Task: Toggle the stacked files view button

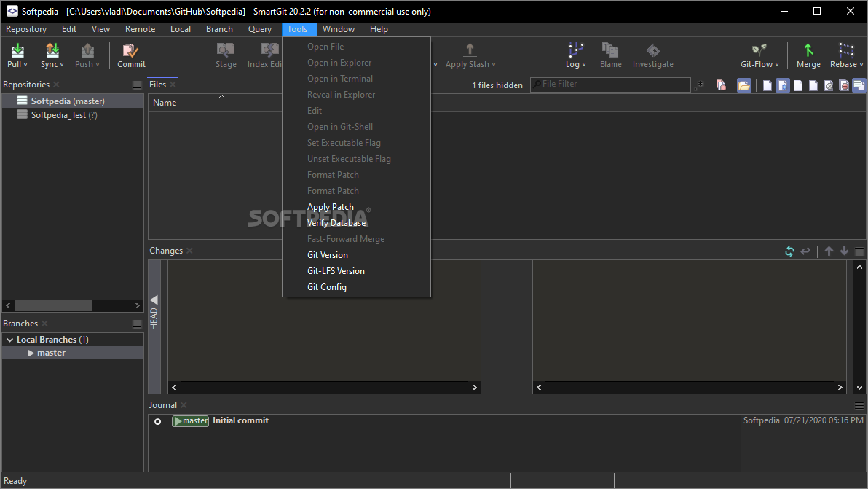Action: tap(859, 85)
